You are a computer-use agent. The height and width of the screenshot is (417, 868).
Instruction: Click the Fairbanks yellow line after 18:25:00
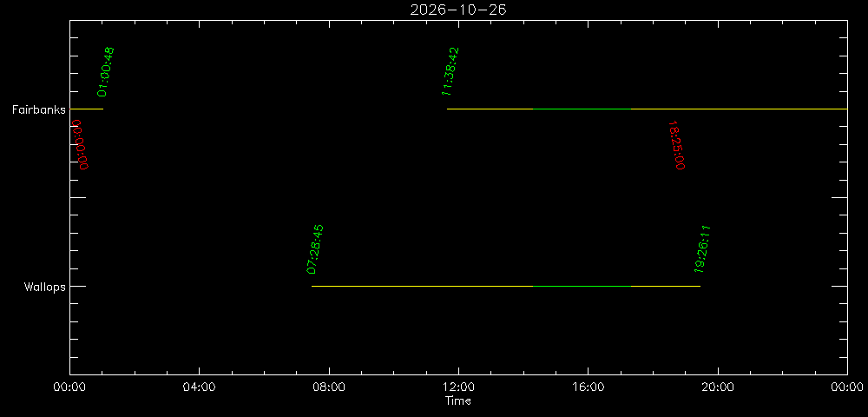pos(739,109)
